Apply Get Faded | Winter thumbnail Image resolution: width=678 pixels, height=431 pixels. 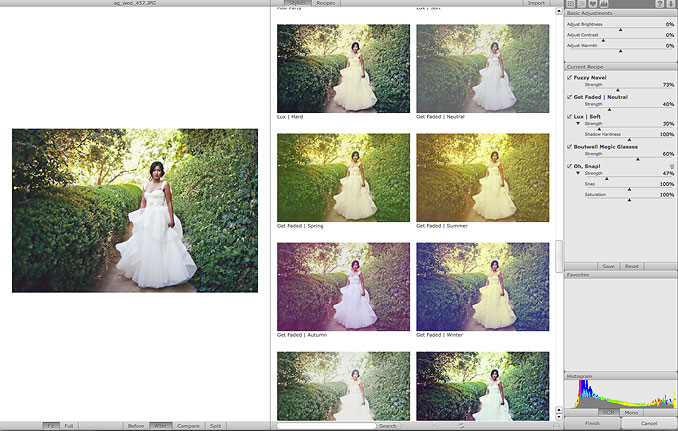click(483, 287)
